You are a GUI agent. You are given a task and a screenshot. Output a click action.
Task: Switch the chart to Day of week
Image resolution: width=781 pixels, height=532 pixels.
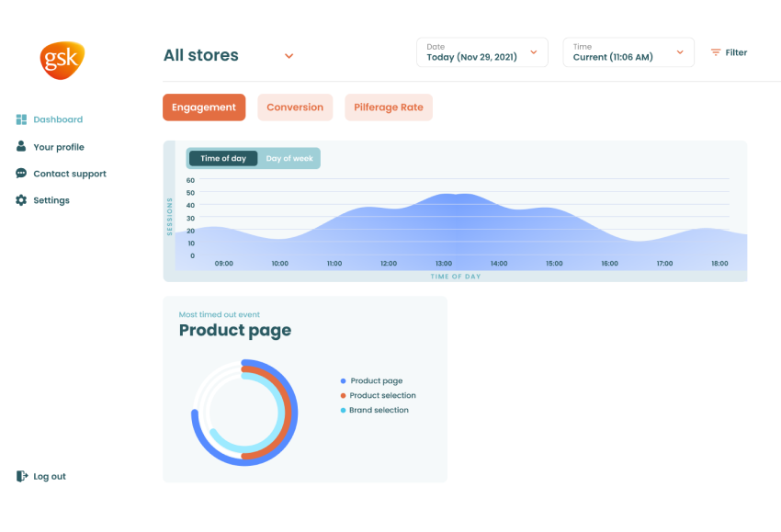(289, 158)
